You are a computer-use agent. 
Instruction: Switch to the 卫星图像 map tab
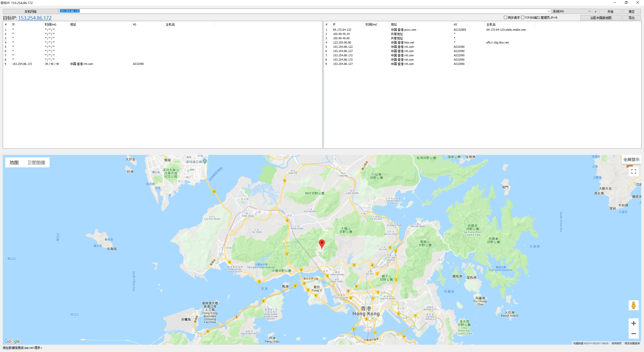click(x=36, y=162)
